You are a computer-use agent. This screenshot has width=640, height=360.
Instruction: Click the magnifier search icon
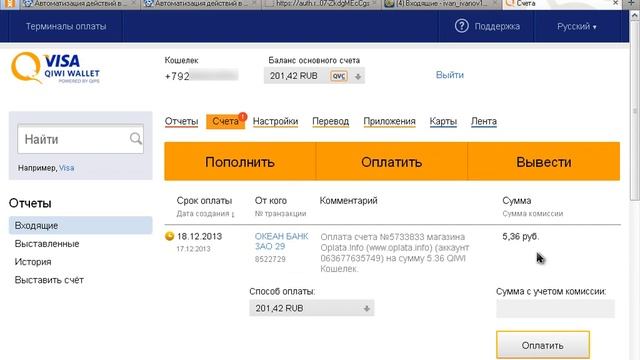click(136, 139)
